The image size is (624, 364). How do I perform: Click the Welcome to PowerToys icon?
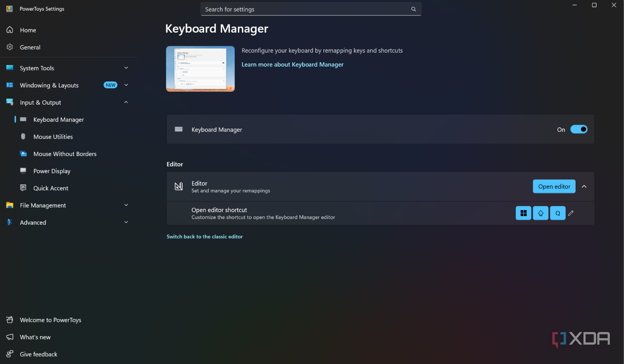point(10,320)
